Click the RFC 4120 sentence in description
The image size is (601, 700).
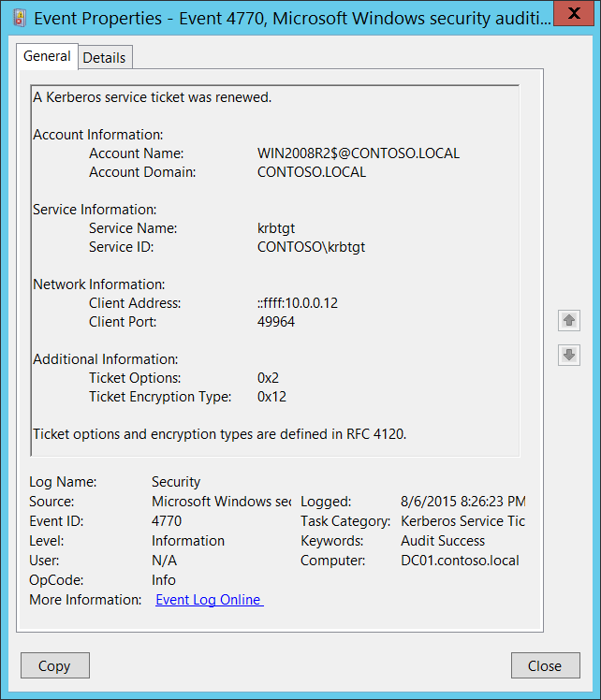click(220, 434)
